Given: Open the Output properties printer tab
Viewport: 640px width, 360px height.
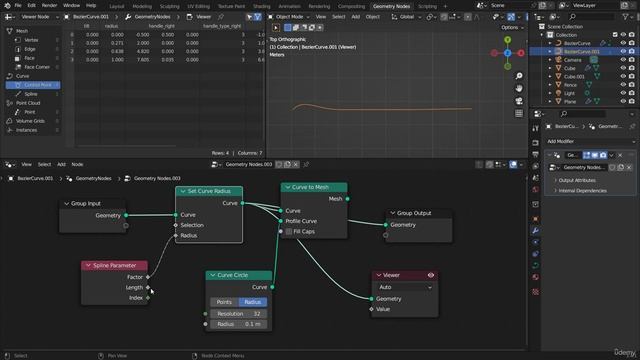Looking at the screenshot, I should click(536, 154).
